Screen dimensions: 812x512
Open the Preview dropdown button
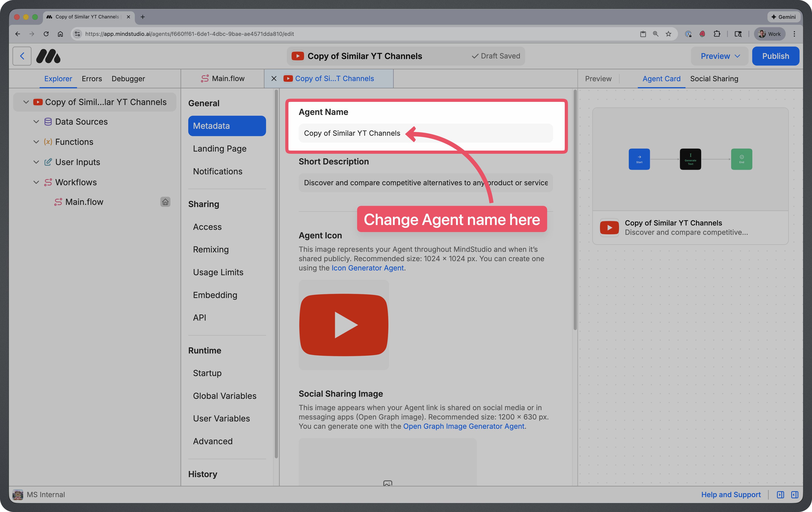[720, 56]
